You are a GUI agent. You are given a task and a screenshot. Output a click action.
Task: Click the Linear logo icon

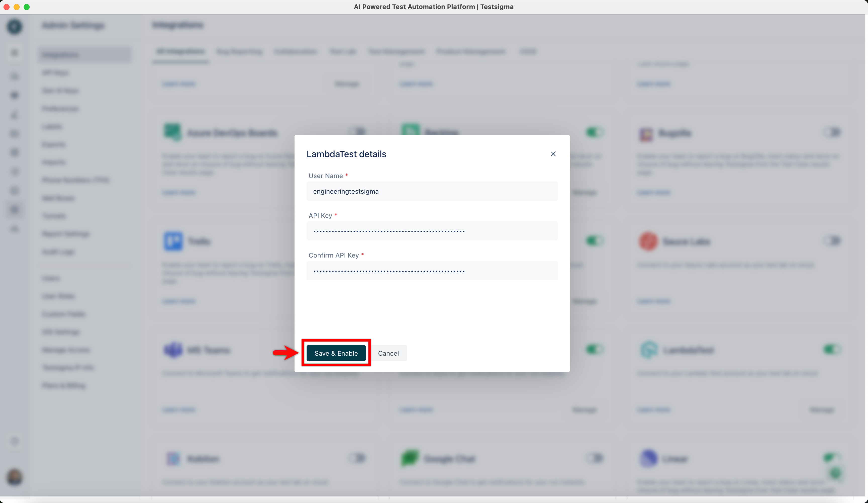(x=648, y=458)
